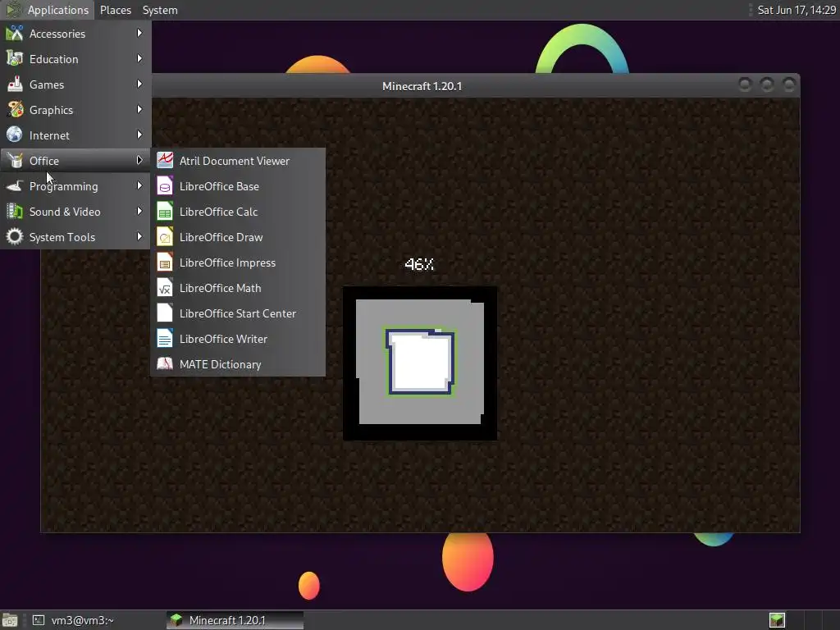
Task: Expand the Programming submenu arrow
Action: point(139,186)
